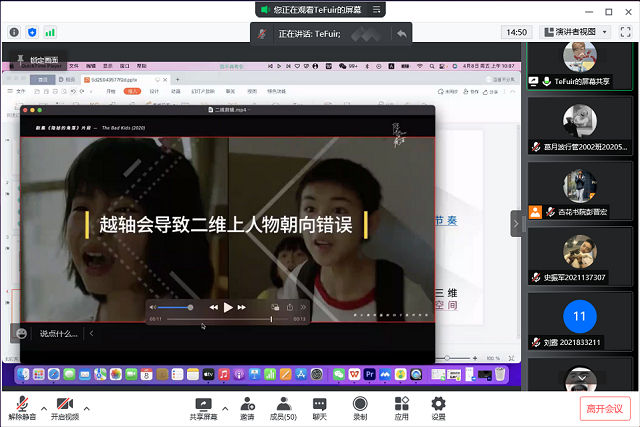Select the highlighted 插入 ribbon tab

point(132,91)
